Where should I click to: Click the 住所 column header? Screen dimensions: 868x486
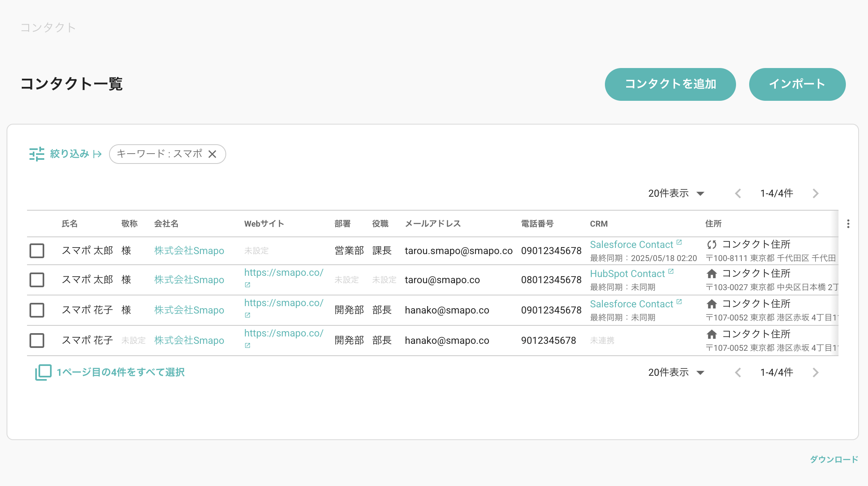coord(713,224)
